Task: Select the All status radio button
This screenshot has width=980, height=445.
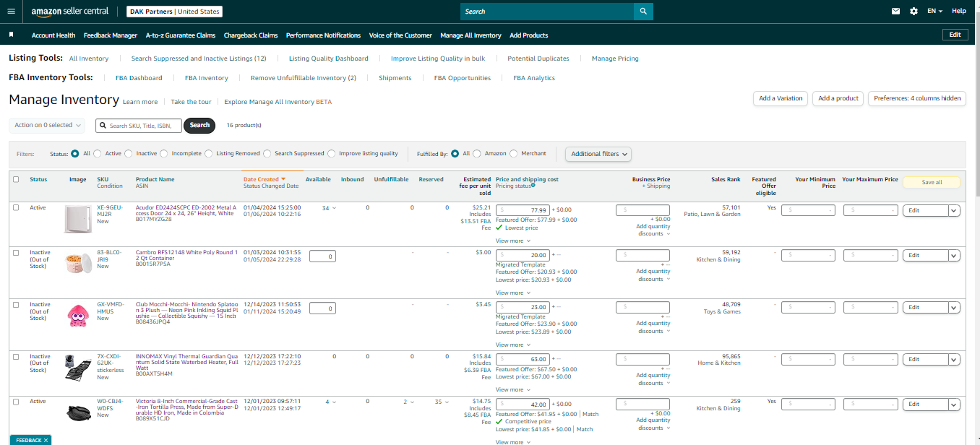Action: pos(75,153)
